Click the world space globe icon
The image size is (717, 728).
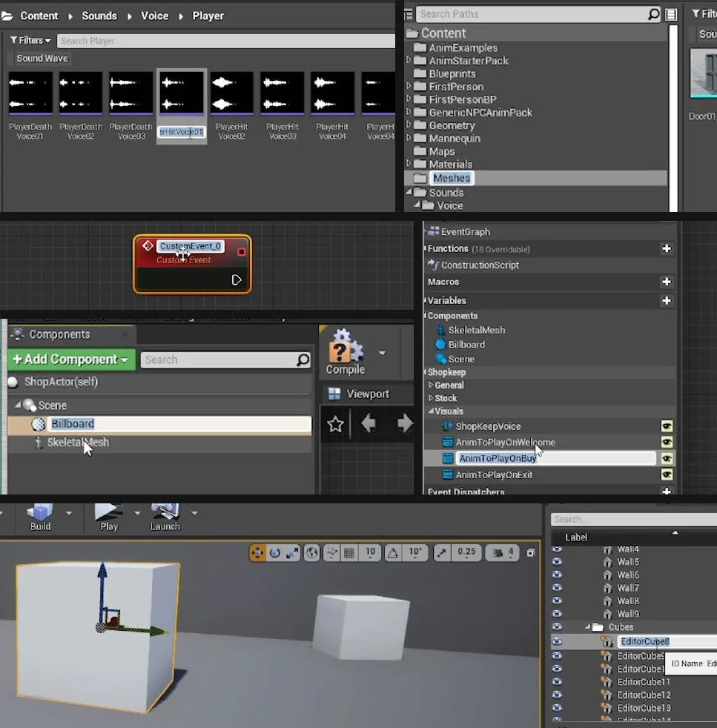pos(312,553)
